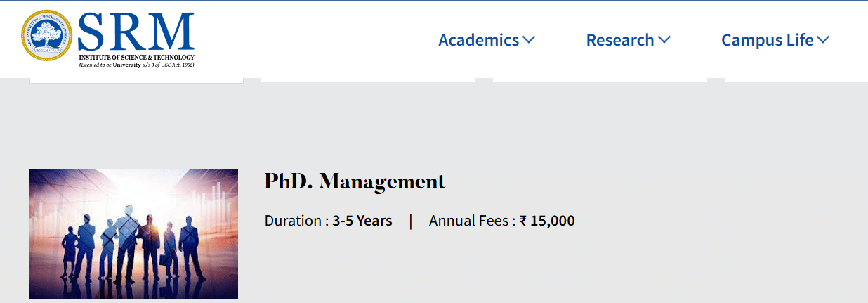
Task: Expand the chevron next to Academics
Action: [x=529, y=40]
